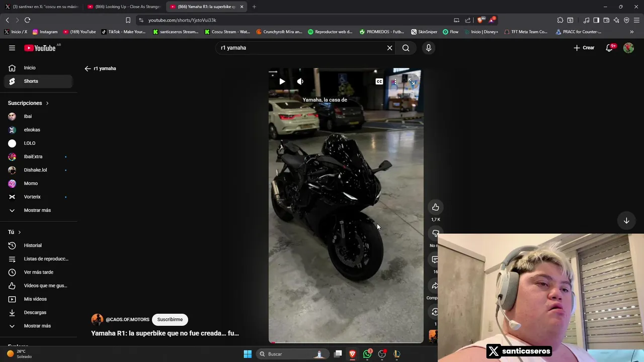
Task: Open the notifications bell
Action: (x=609, y=48)
